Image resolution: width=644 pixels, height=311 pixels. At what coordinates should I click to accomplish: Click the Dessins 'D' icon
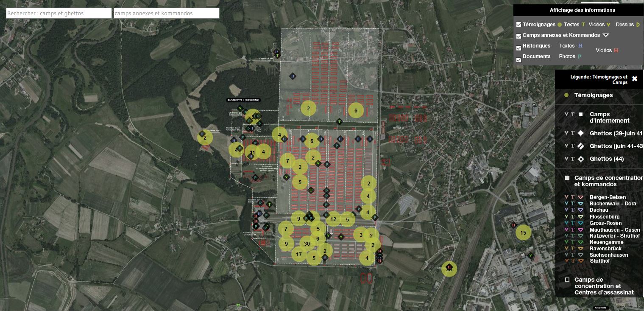pos(638,25)
